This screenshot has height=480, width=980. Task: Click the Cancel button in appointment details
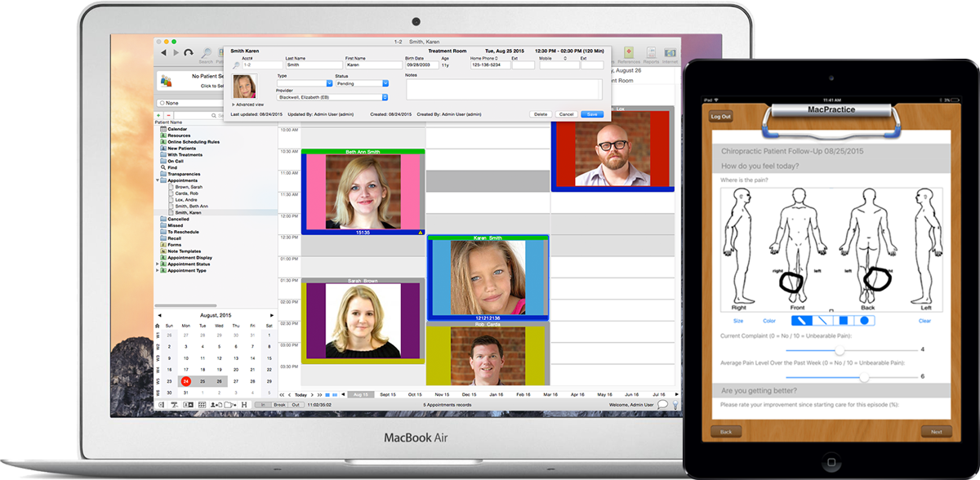[566, 114]
